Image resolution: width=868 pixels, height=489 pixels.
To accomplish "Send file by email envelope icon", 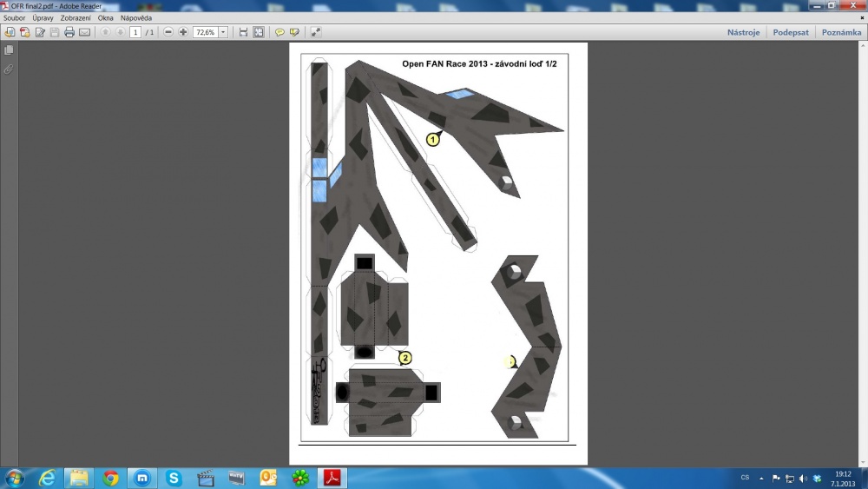I will pos(84,32).
